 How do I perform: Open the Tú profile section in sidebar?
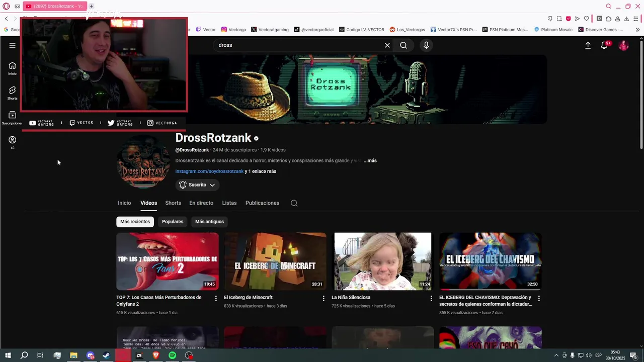tap(12, 143)
